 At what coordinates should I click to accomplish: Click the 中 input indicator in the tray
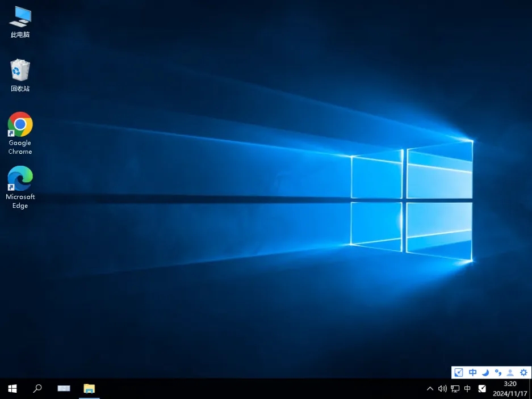[x=467, y=389]
